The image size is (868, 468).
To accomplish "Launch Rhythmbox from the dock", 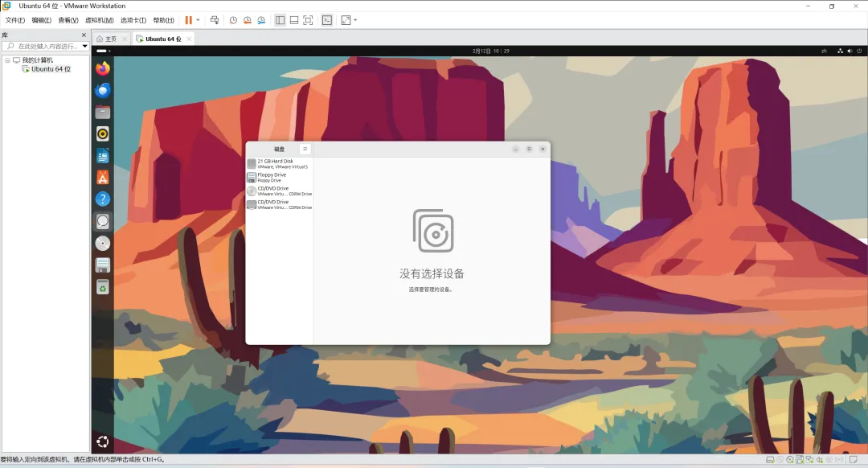I will [x=102, y=134].
